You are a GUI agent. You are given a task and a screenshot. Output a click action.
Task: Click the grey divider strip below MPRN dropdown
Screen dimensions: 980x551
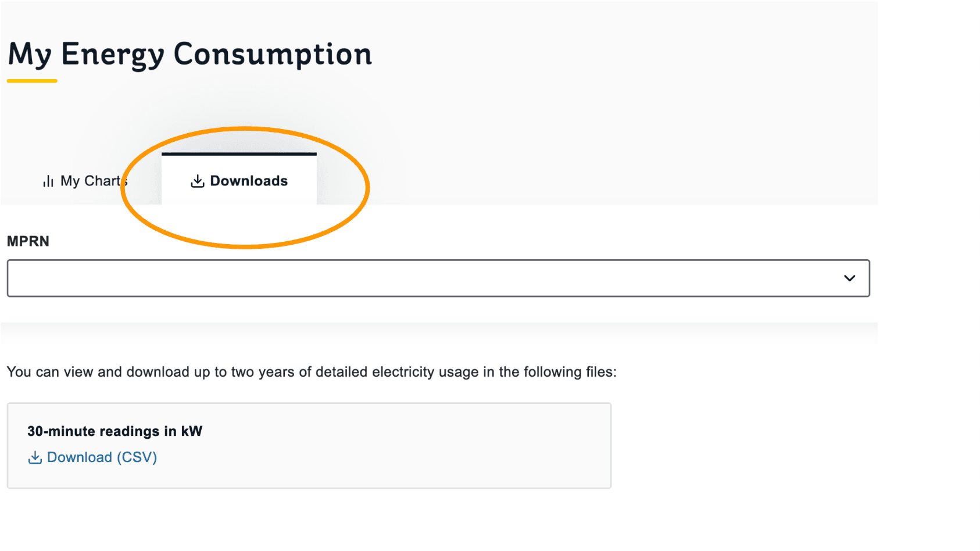click(x=439, y=332)
